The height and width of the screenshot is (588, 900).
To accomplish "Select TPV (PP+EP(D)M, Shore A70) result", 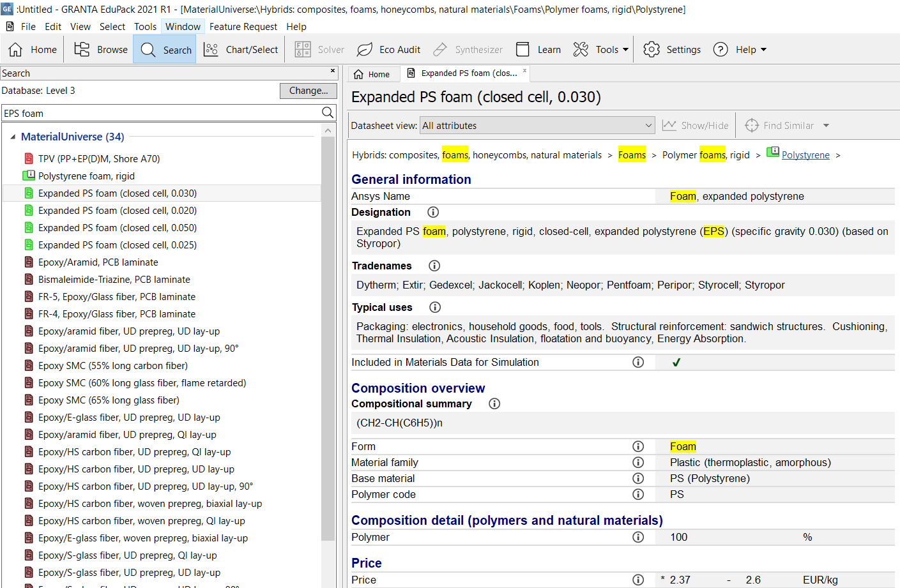I will click(x=99, y=159).
